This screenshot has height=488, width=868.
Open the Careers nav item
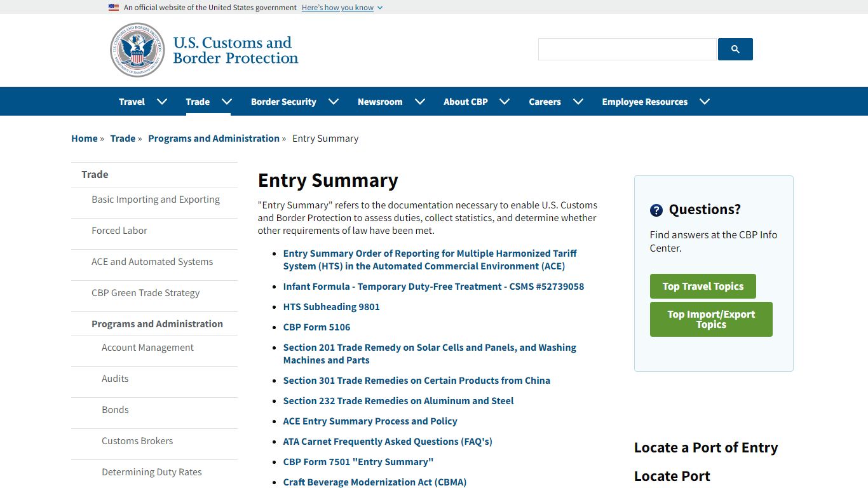click(545, 102)
